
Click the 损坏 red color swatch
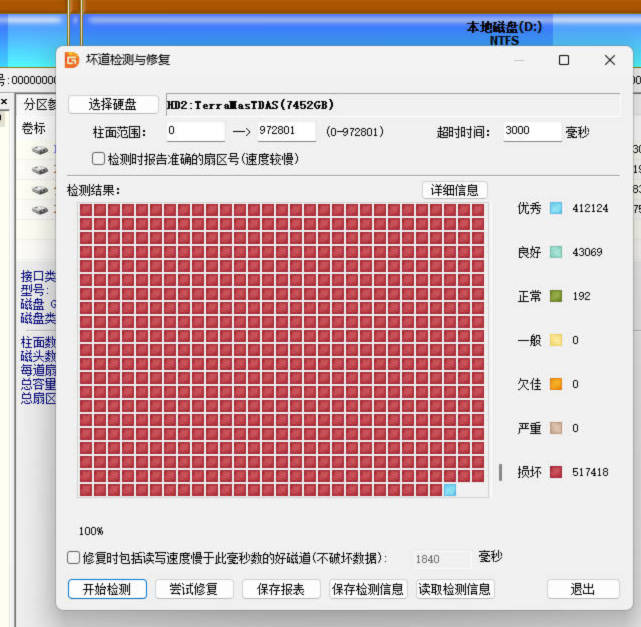click(x=556, y=472)
